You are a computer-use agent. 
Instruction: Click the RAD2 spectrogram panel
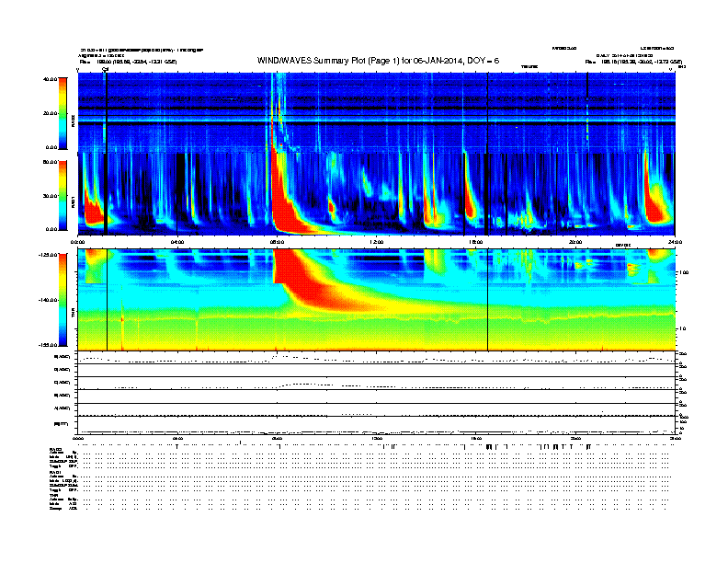click(x=376, y=112)
